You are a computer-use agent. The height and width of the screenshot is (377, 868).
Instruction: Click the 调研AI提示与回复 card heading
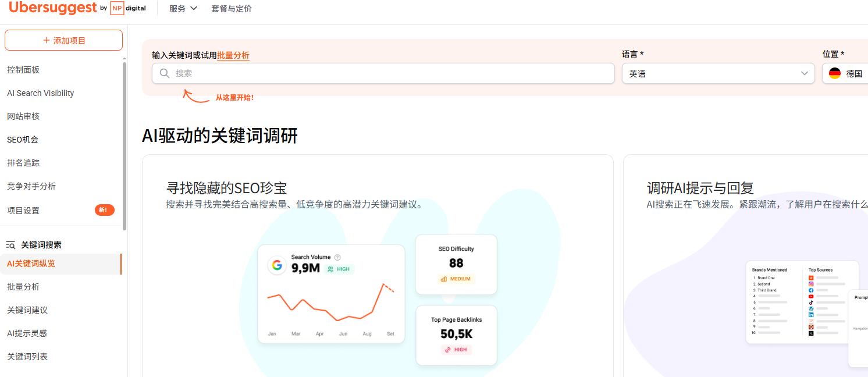(x=700, y=188)
